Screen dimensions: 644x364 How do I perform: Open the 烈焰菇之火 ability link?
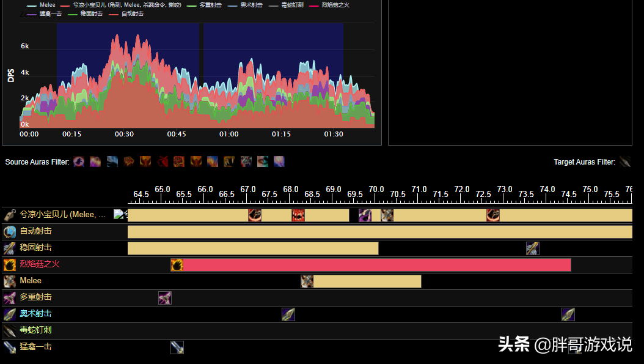click(x=40, y=264)
